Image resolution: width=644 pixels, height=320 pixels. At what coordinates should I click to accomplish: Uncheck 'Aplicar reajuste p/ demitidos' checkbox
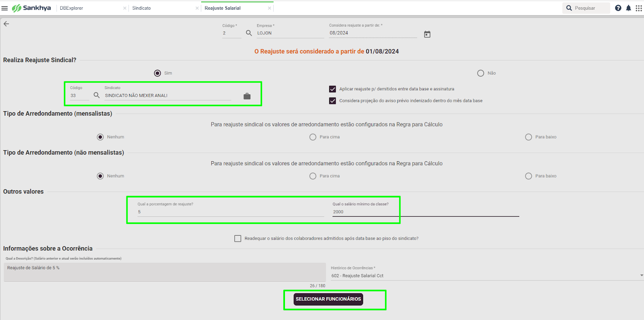click(x=332, y=89)
